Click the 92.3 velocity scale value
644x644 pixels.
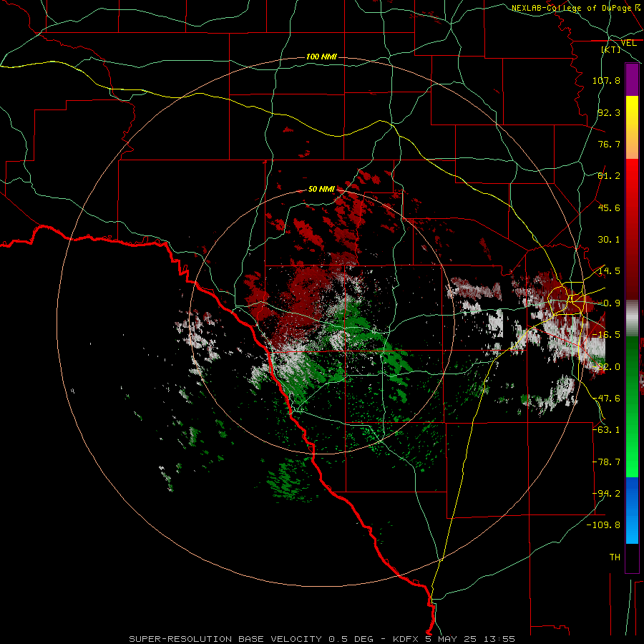click(609, 112)
